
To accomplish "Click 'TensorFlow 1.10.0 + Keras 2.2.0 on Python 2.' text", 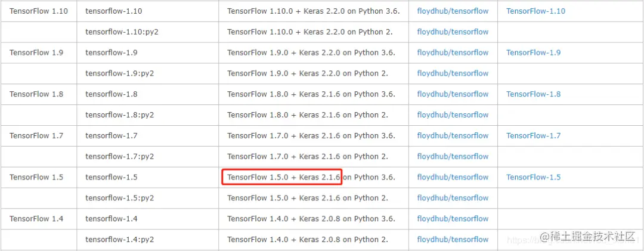I will (310, 32).
